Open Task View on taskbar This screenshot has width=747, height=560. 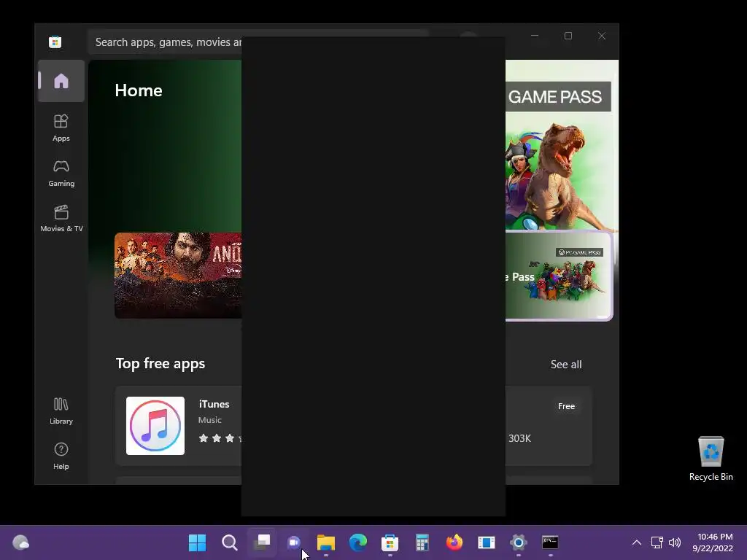(x=262, y=542)
